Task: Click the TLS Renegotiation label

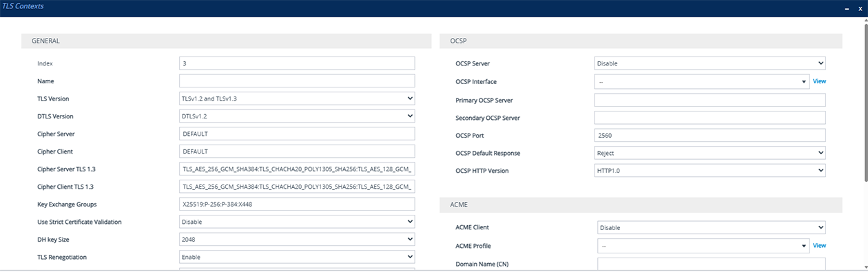Action: point(62,257)
